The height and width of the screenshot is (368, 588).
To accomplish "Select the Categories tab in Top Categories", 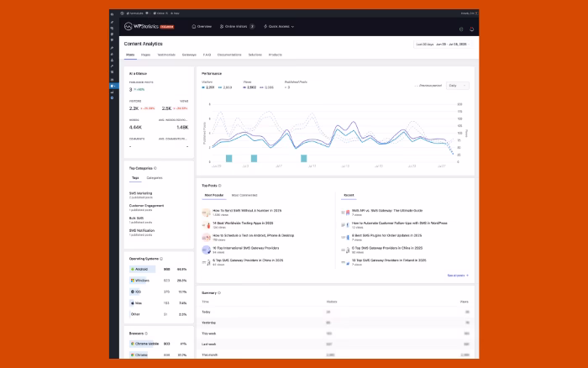I will coord(155,178).
